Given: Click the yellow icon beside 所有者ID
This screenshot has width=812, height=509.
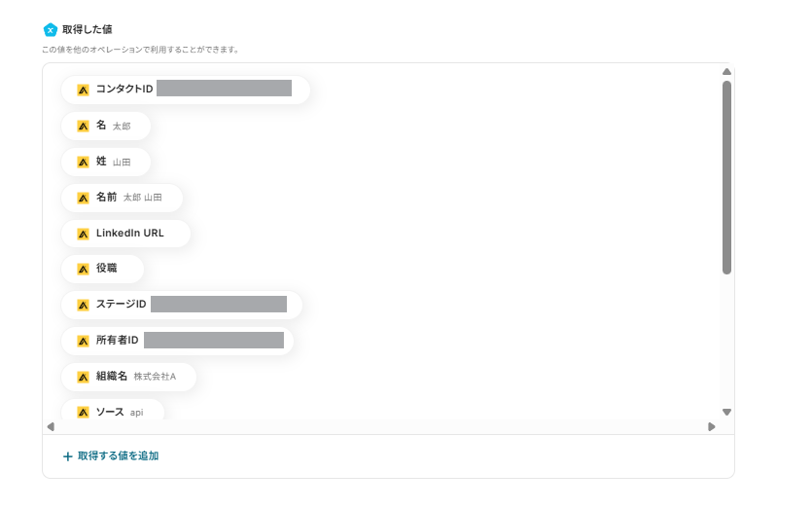Looking at the screenshot, I should [x=84, y=341].
